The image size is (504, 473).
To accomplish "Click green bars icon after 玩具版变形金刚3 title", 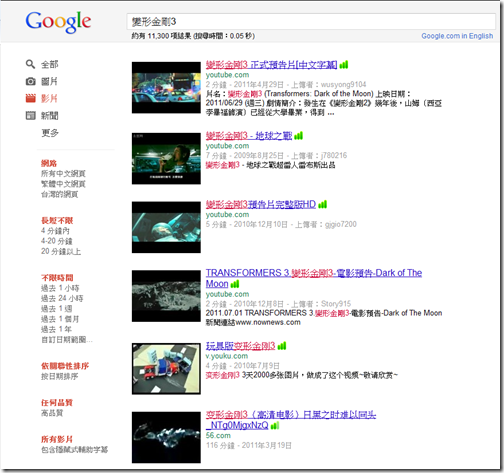I will pyautogui.click(x=282, y=346).
